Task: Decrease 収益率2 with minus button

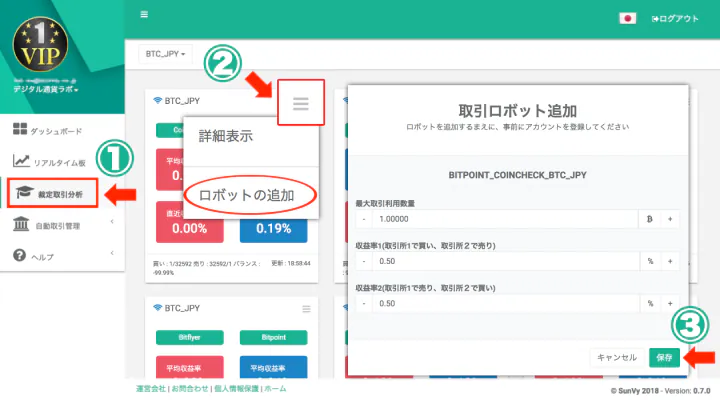Action: [364, 304]
